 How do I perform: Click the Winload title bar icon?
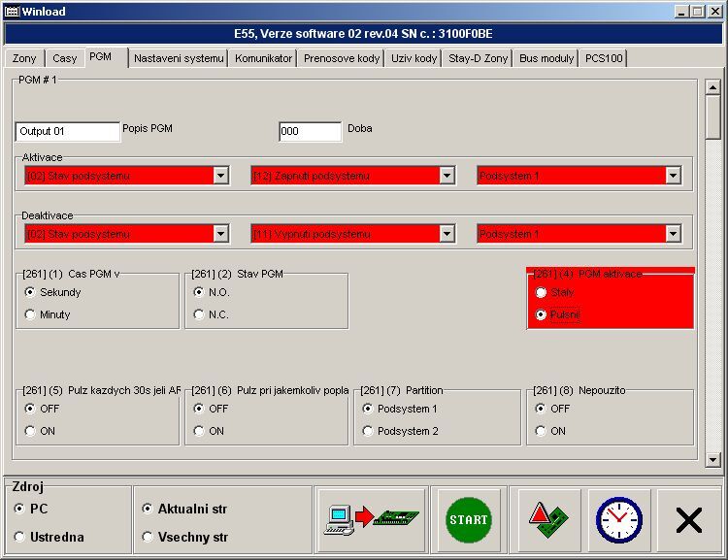(x=11, y=11)
